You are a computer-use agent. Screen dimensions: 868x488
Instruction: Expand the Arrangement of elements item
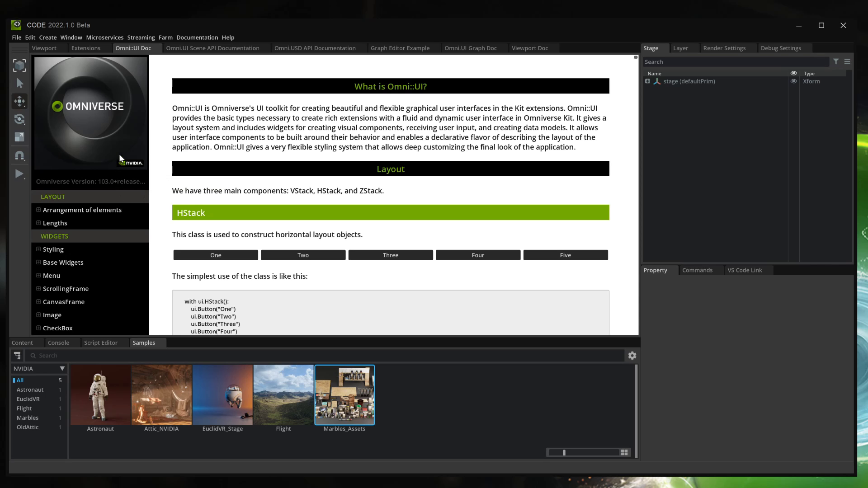[x=38, y=209]
